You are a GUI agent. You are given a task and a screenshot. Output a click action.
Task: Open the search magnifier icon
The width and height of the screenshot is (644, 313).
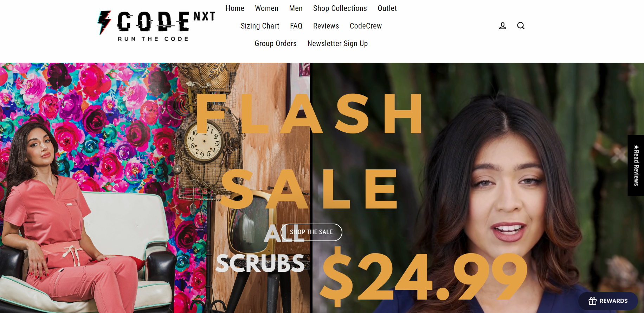(521, 26)
